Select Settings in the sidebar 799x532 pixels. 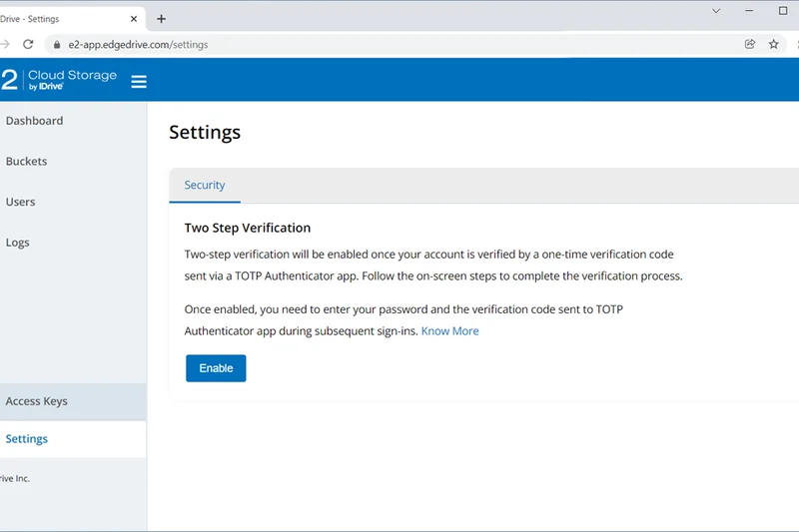pos(26,439)
